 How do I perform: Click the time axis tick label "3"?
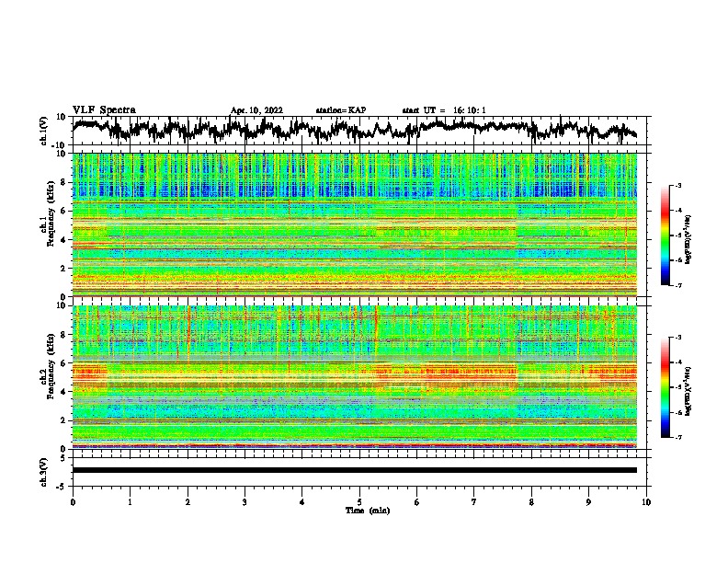(x=245, y=502)
